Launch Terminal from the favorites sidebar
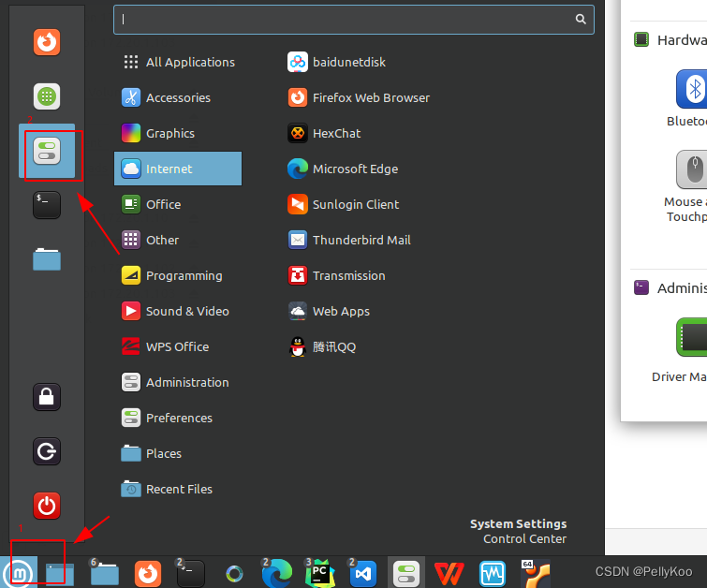The height and width of the screenshot is (588, 707). pos(47,205)
